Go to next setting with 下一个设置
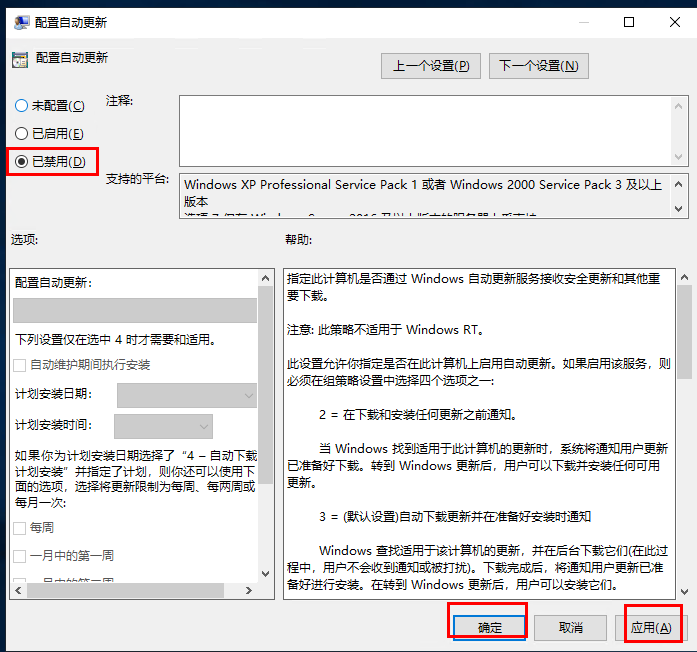The image size is (697, 652). pyautogui.click(x=538, y=66)
